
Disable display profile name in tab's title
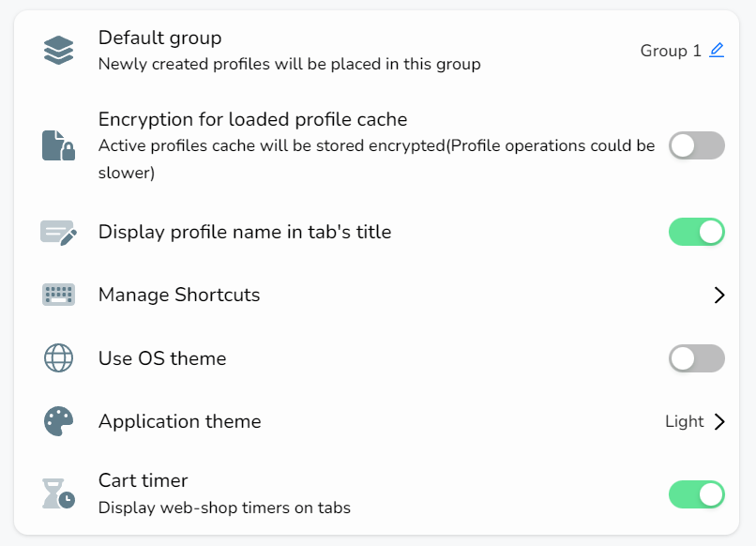697,232
